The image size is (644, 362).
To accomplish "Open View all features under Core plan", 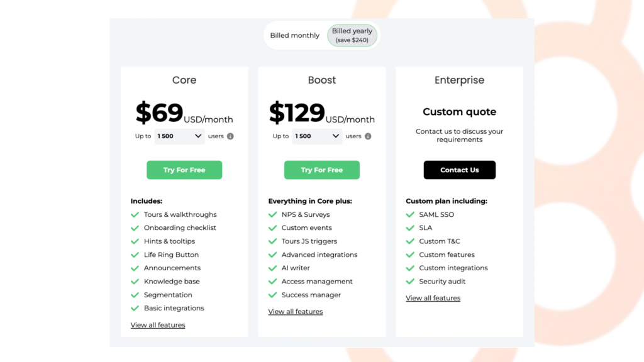I will point(157,325).
